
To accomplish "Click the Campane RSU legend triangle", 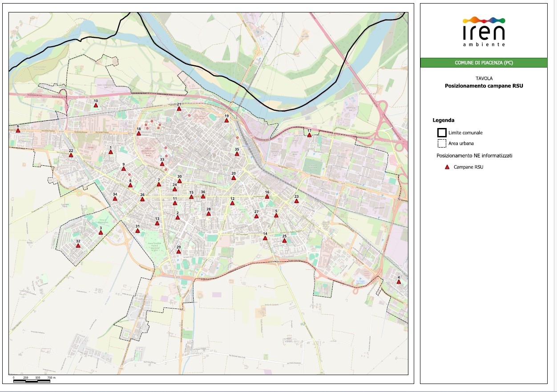I will 448,168.
